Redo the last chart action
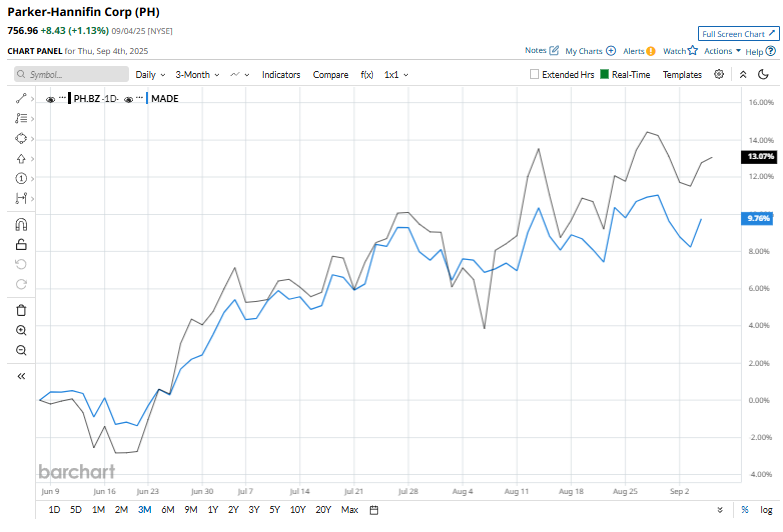Screen dimensions: 783x532 point(21,284)
